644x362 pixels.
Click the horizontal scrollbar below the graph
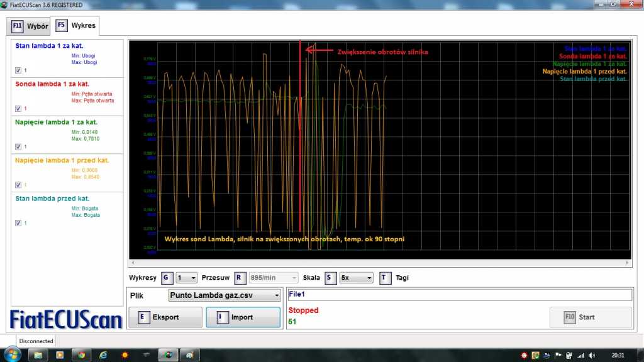click(x=380, y=263)
